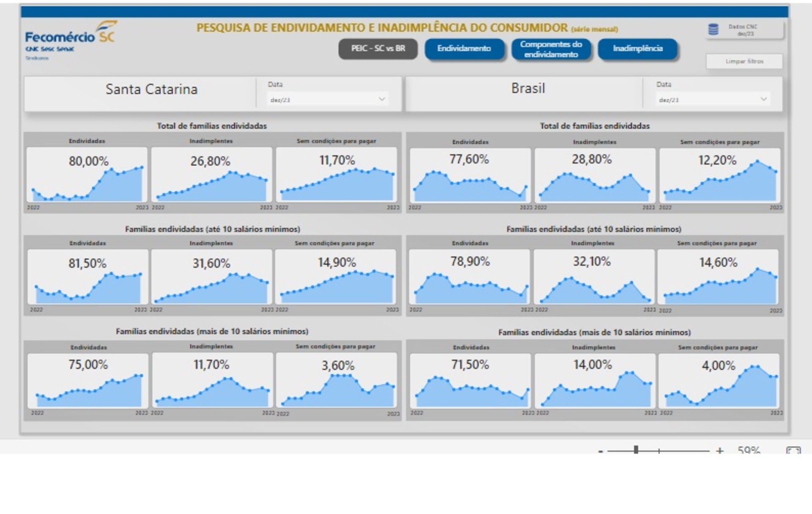
Task: Go to Componentes do endividamento page
Action: (551, 49)
